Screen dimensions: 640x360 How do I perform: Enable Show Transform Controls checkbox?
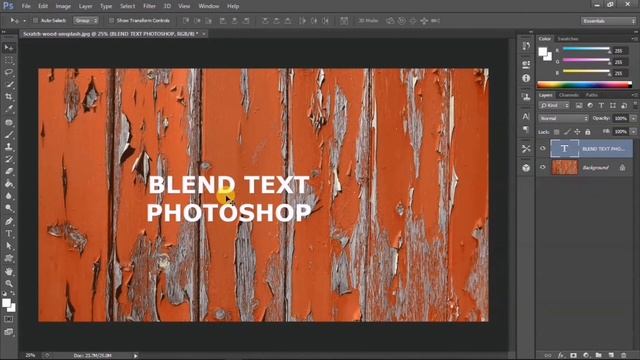(x=111, y=20)
